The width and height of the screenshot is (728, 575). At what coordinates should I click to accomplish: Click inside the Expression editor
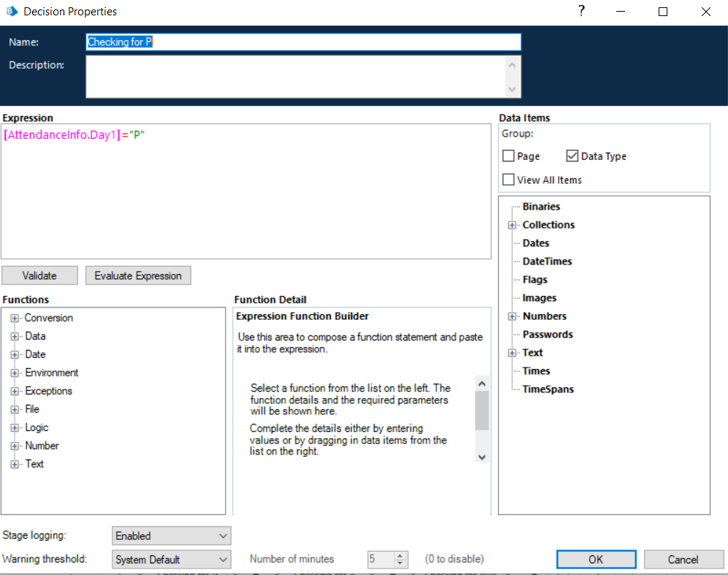point(246,191)
